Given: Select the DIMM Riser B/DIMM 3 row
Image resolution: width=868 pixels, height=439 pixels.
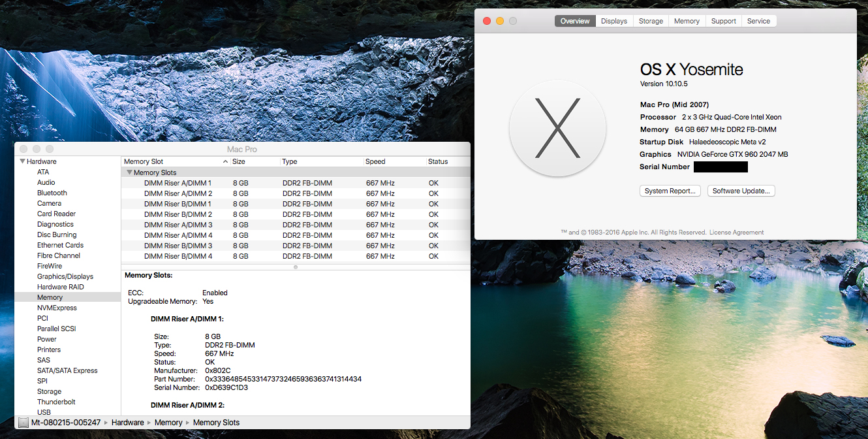Looking at the screenshot, I should [296, 246].
